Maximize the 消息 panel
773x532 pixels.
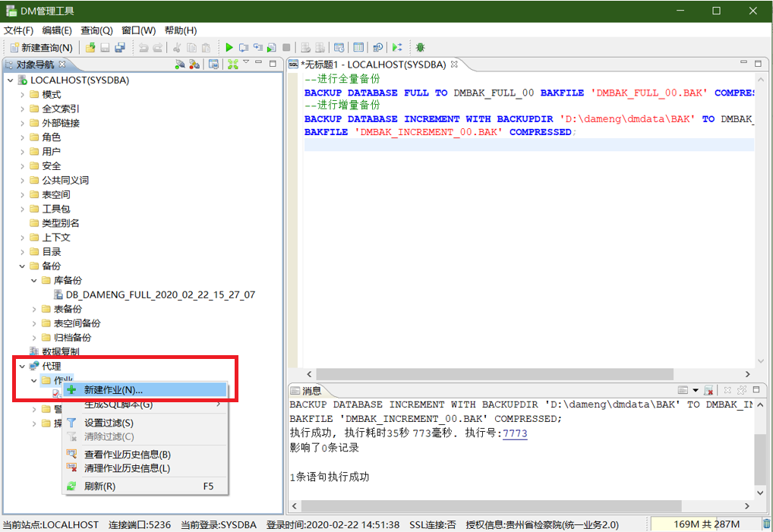(x=757, y=389)
